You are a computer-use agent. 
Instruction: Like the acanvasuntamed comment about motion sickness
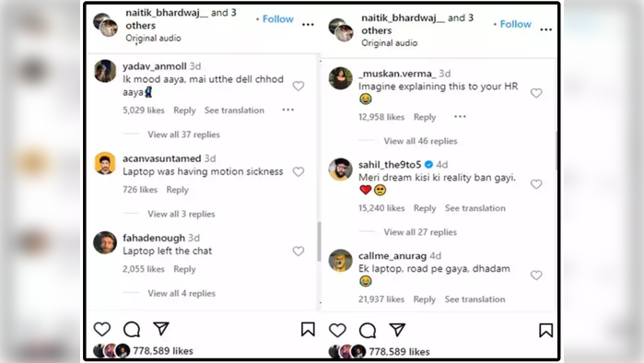click(x=299, y=171)
